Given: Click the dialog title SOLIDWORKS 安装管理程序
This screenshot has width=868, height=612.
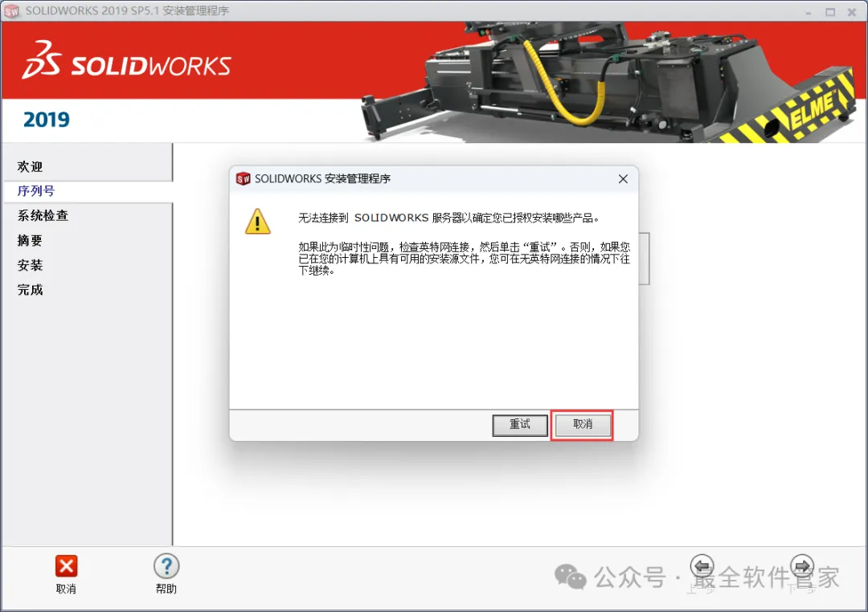Looking at the screenshot, I should coord(322,179).
